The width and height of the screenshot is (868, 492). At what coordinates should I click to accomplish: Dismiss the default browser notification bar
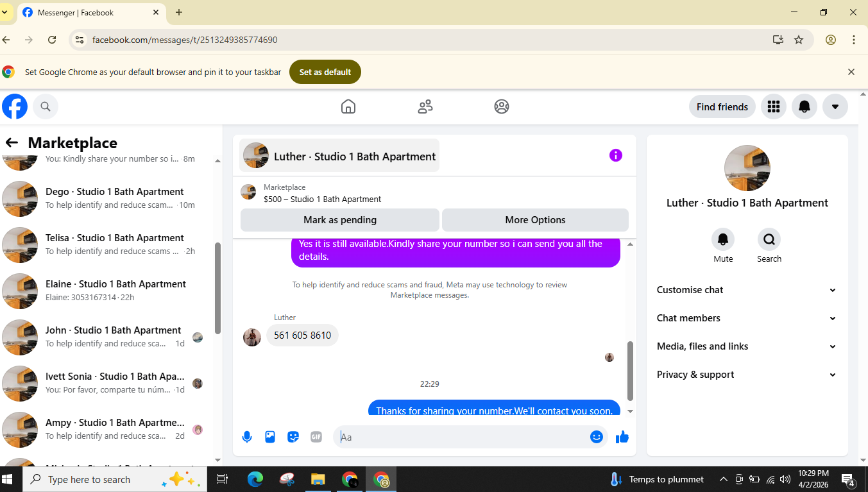coord(851,72)
